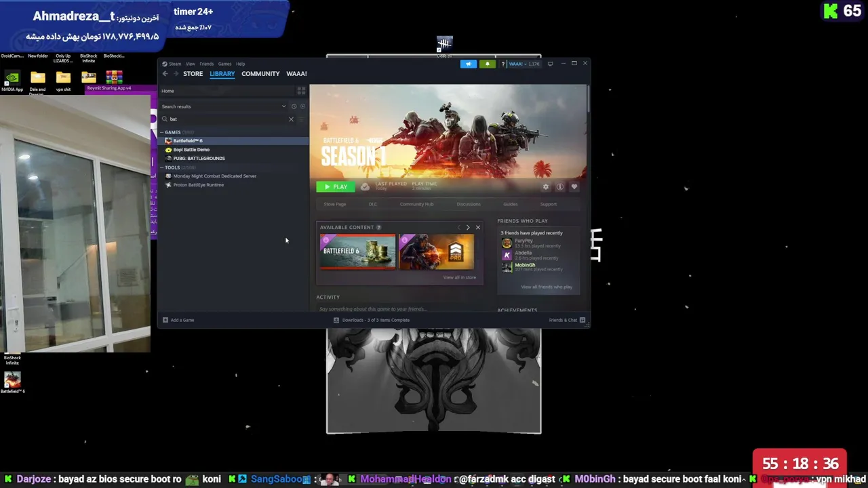The height and width of the screenshot is (488, 868).
Task: Open the LIBRARY tab
Action: pyautogui.click(x=222, y=74)
